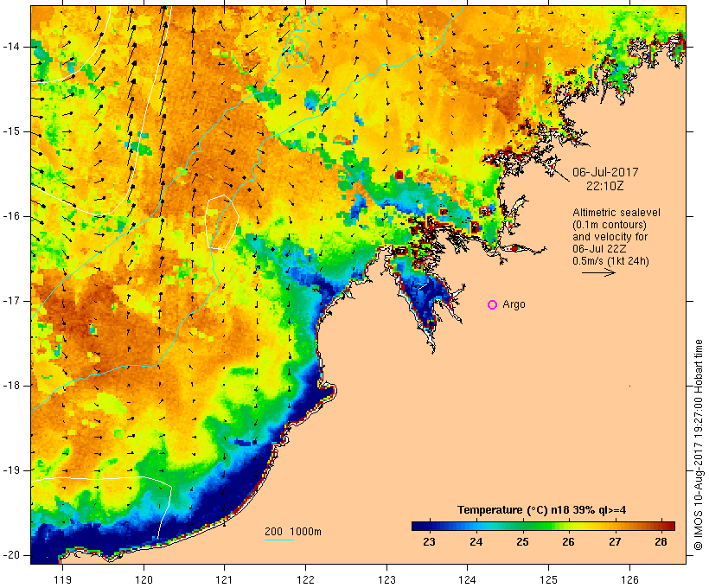Click the 'and velocity for' legend line
The image size is (709, 588).
coord(610,237)
